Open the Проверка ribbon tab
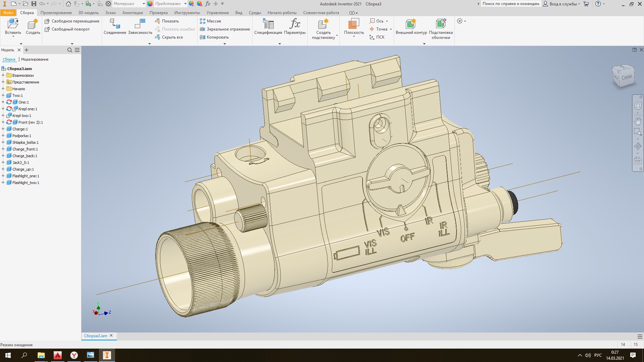This screenshot has height=362, width=644. [x=158, y=13]
